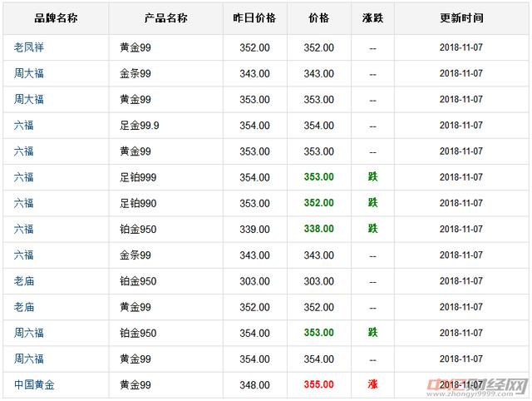Screen dimensions: 532x401
Task: Click the green 352.00 price in 足铂990 row
Action: (319, 203)
